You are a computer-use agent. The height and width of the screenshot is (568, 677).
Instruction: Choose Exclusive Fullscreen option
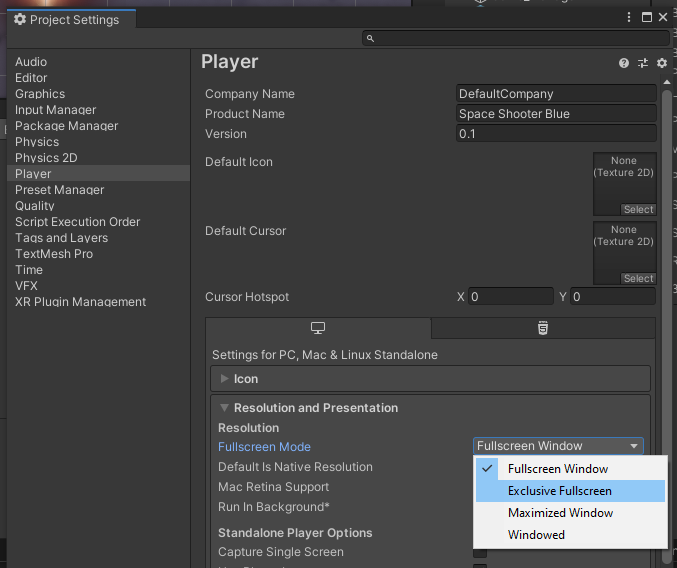pyautogui.click(x=570, y=491)
